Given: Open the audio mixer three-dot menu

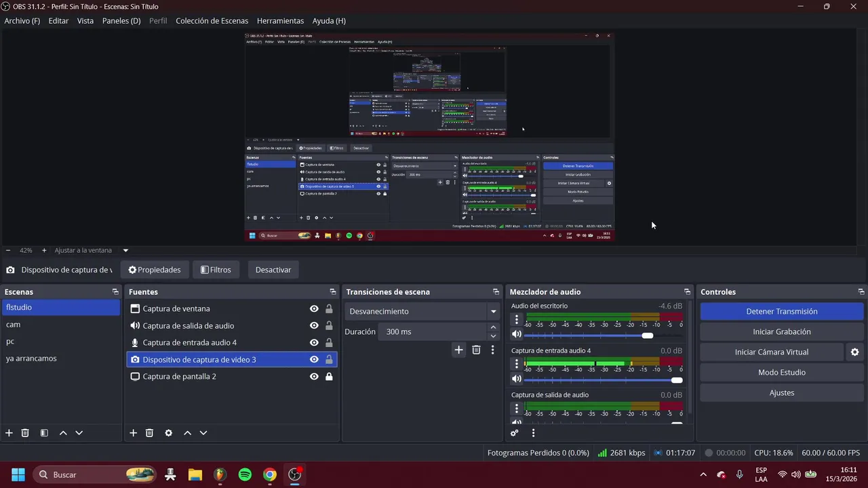Looking at the screenshot, I should pos(533,432).
